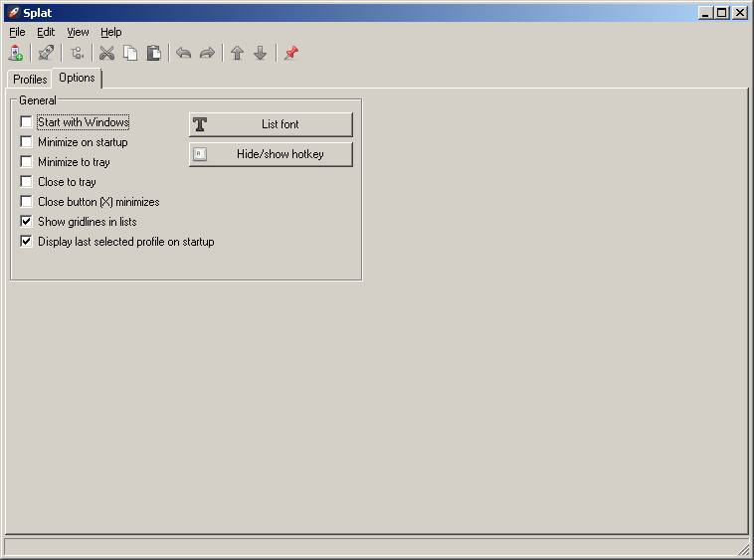Image resolution: width=754 pixels, height=560 pixels.
Task: Open the Help menu
Action: tap(110, 32)
